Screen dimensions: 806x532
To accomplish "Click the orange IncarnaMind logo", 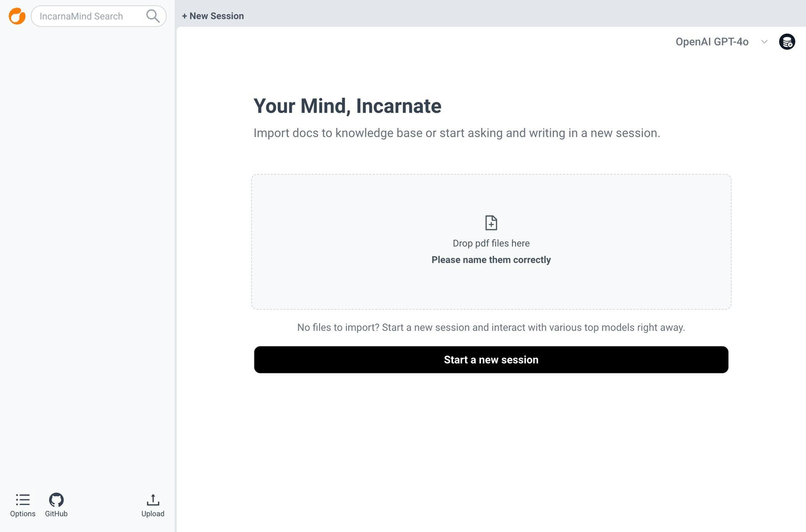I will coord(17,16).
